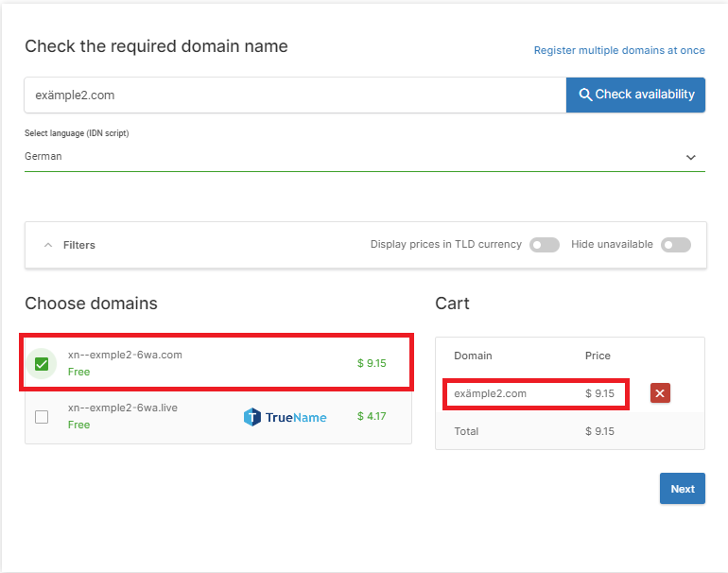
Task: Open the IDN language dropdown arrow
Action: pos(690,157)
